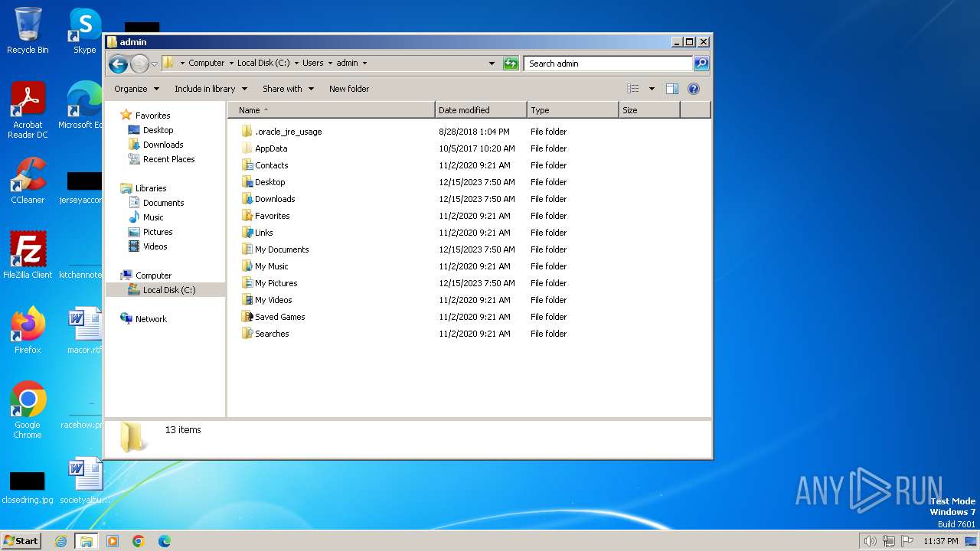
Task: Click the New folder button
Action: coord(349,89)
